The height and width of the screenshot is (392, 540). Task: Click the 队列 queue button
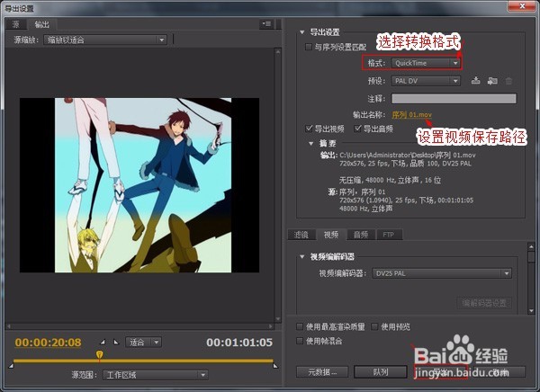tap(380, 371)
